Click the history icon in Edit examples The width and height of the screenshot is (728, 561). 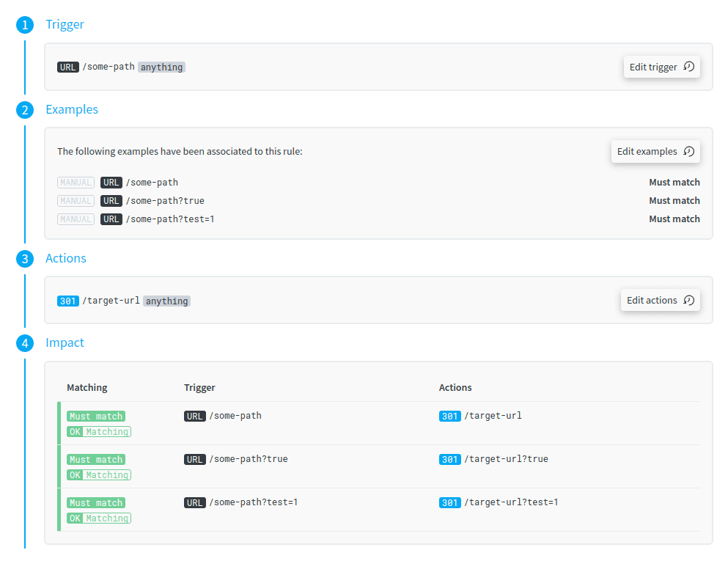[689, 151]
